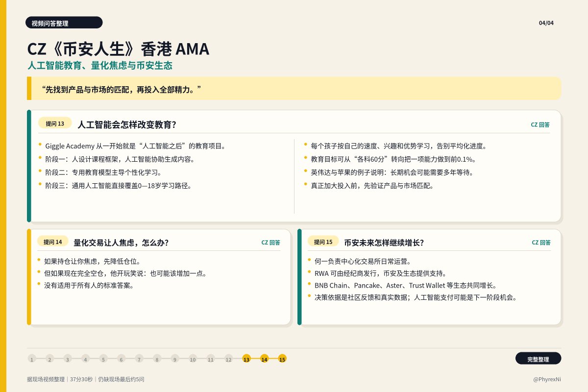Click the 阶段三 bullet line
The height and width of the screenshot is (392, 588).
pos(118,186)
